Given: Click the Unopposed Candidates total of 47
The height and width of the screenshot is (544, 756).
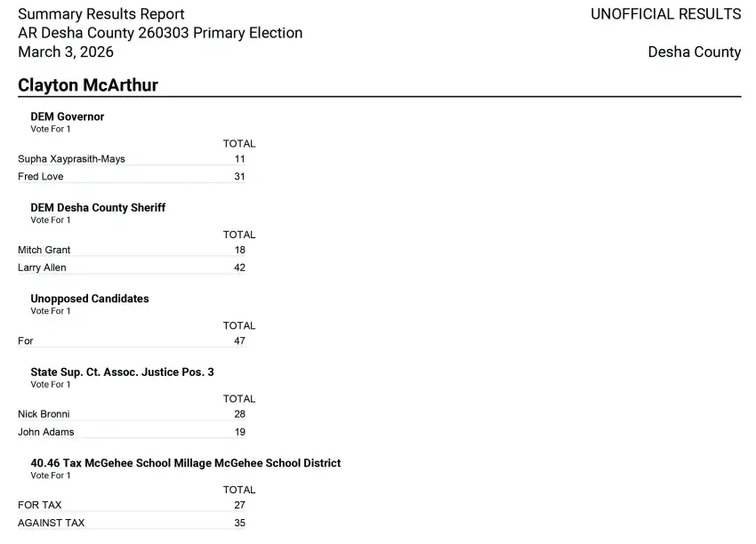Looking at the screenshot, I should point(239,341).
